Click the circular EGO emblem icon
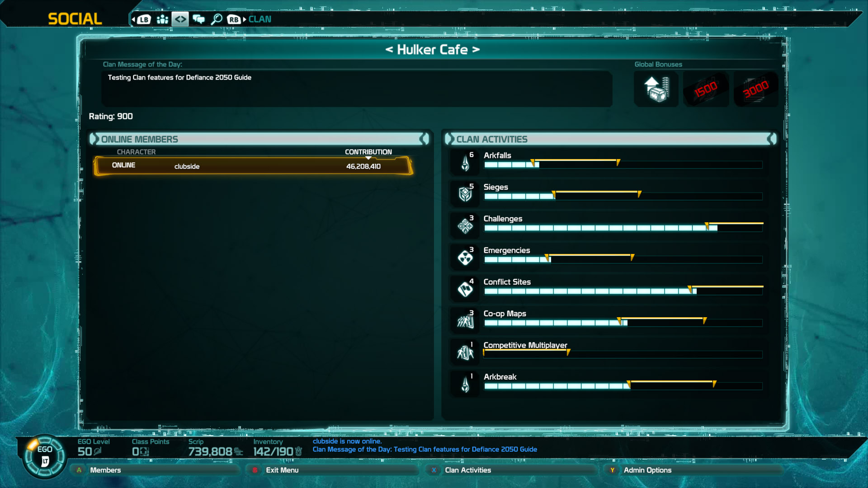Viewport: 868px width, 488px height. pyautogui.click(x=44, y=456)
